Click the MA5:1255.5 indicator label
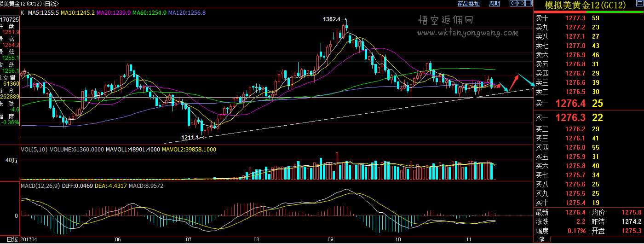 [x=43, y=13]
